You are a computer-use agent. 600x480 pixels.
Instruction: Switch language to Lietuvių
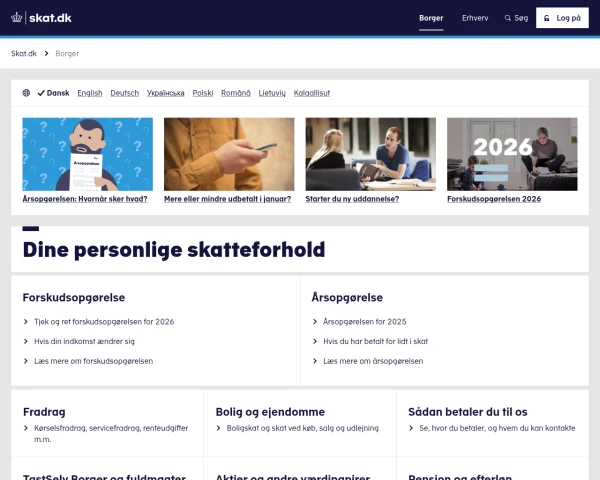272,93
